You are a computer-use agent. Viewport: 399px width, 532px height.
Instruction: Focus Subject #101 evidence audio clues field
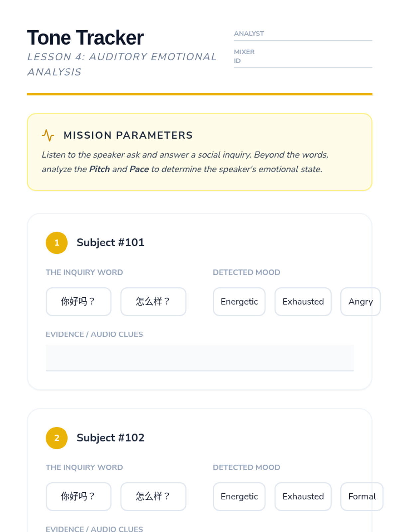pos(199,358)
